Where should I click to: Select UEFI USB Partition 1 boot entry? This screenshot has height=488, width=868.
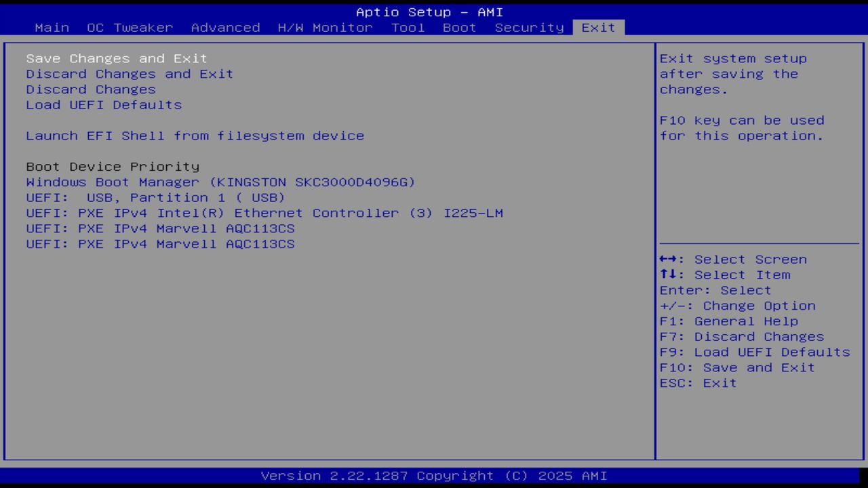pos(156,198)
